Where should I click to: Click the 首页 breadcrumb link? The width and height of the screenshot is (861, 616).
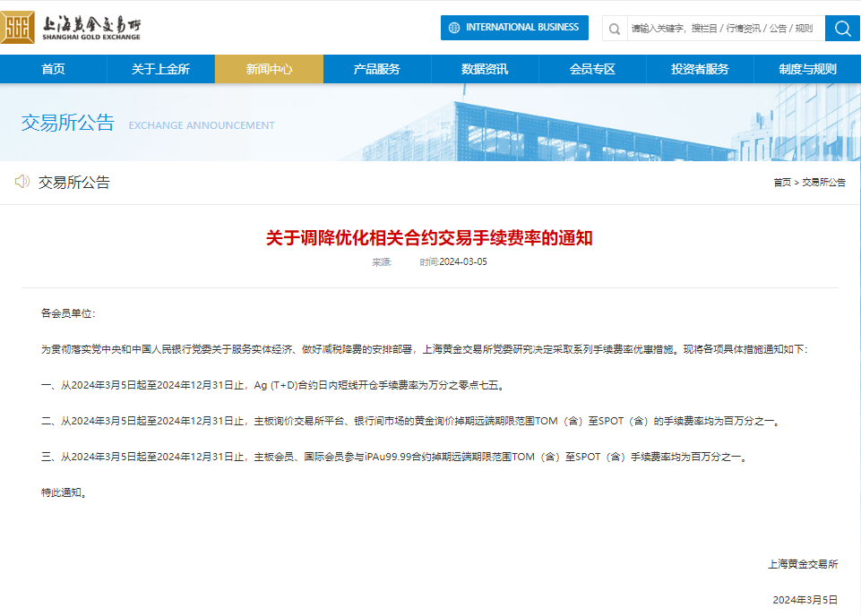tap(782, 183)
